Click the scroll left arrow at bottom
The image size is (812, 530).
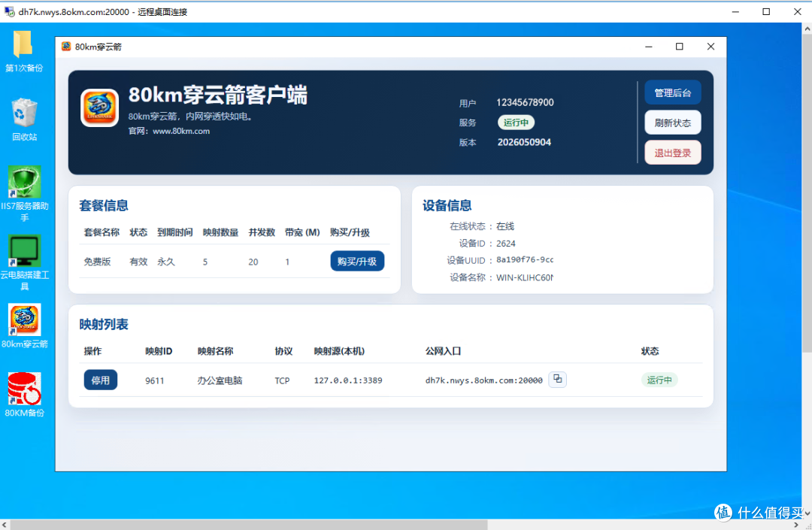click(x=5, y=524)
